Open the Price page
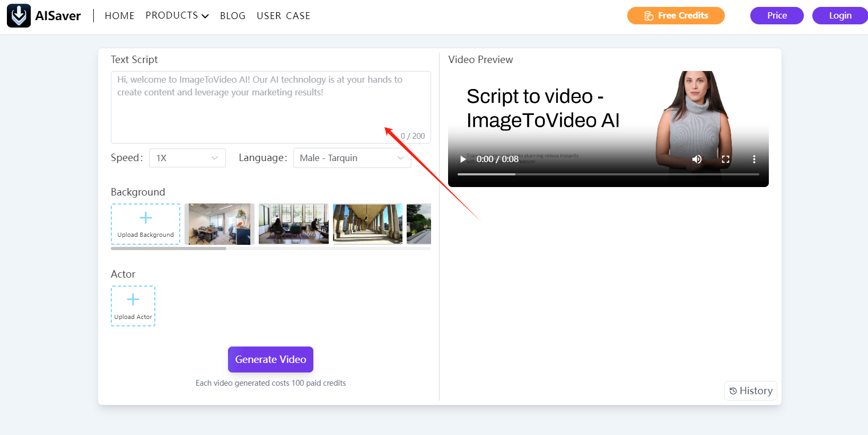 coord(777,16)
